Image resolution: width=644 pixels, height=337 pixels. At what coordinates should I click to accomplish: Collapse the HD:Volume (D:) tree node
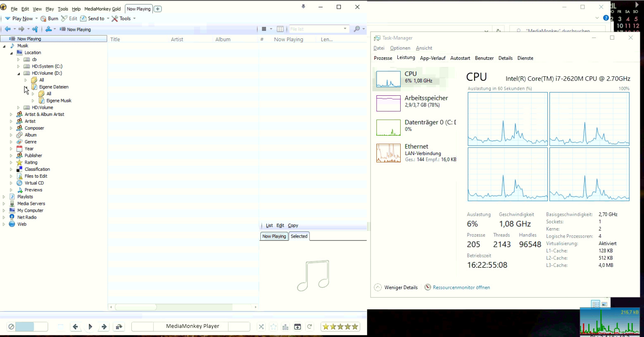[19, 73]
